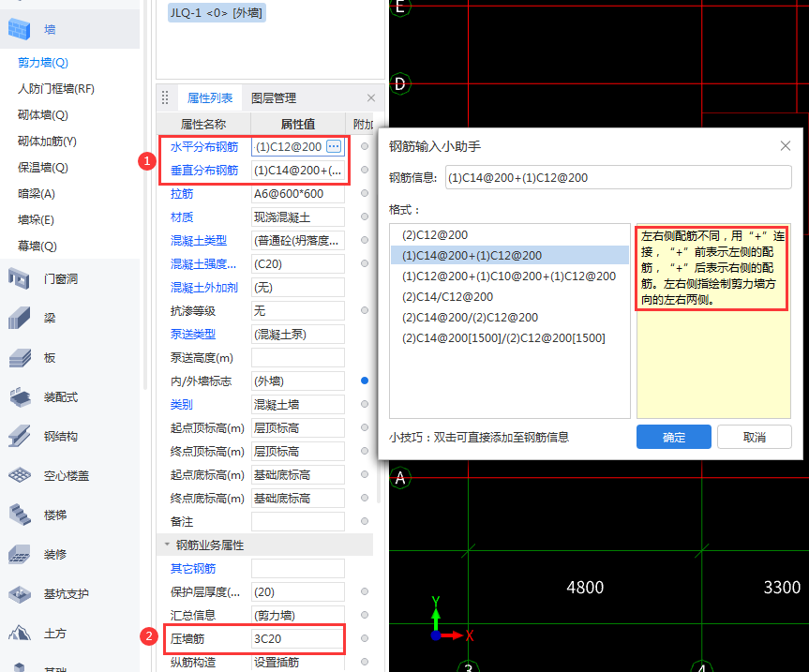The width and height of the screenshot is (809, 672).
Task: Open the 梁 category icon
Action: click(19, 318)
